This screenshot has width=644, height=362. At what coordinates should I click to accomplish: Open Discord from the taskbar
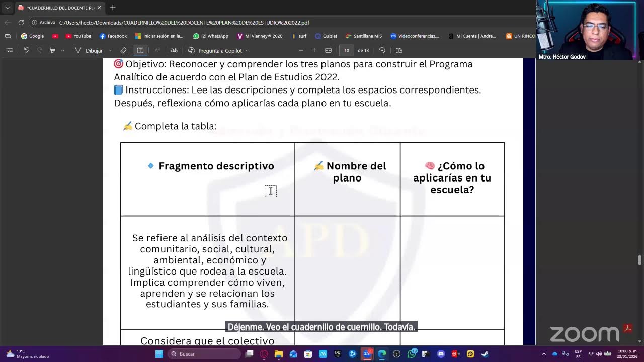click(441, 354)
